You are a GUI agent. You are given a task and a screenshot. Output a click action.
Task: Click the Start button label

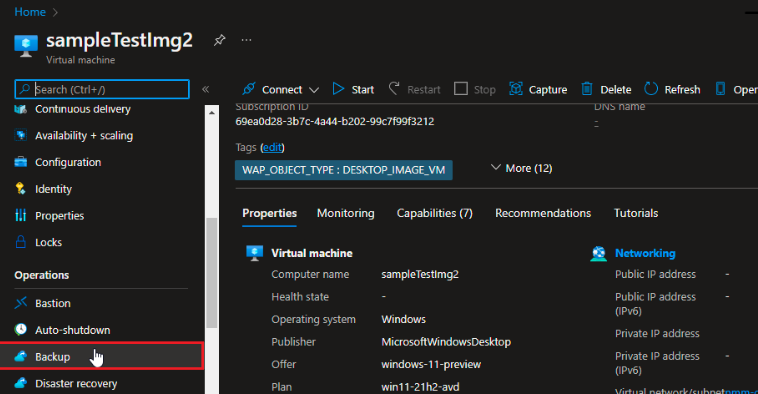[363, 89]
